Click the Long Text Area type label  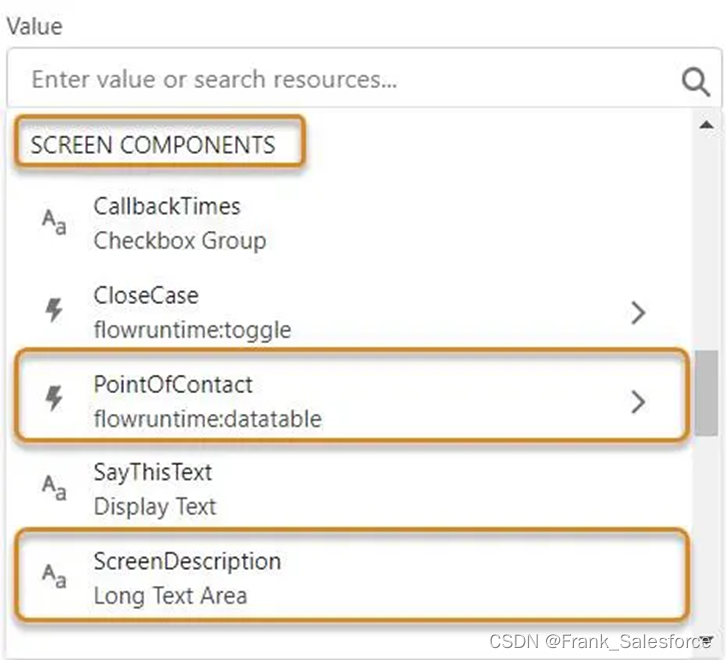tap(170, 596)
